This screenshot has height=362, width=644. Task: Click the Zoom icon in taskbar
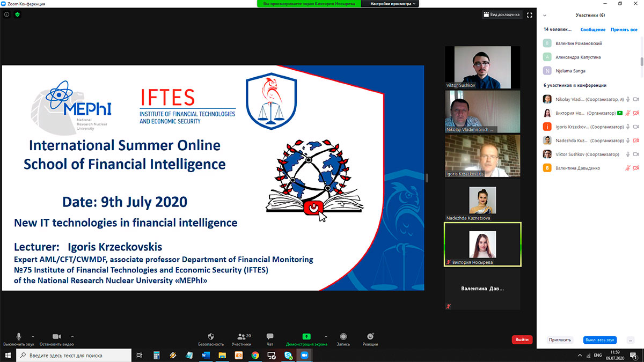pyautogui.click(x=304, y=355)
